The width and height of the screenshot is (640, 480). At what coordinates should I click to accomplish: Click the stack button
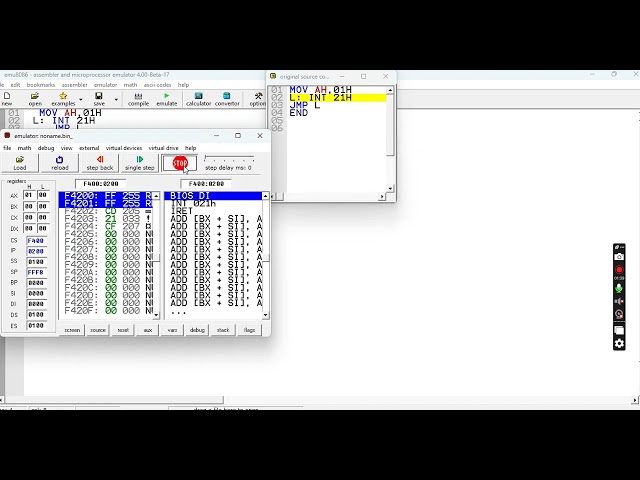[223, 330]
